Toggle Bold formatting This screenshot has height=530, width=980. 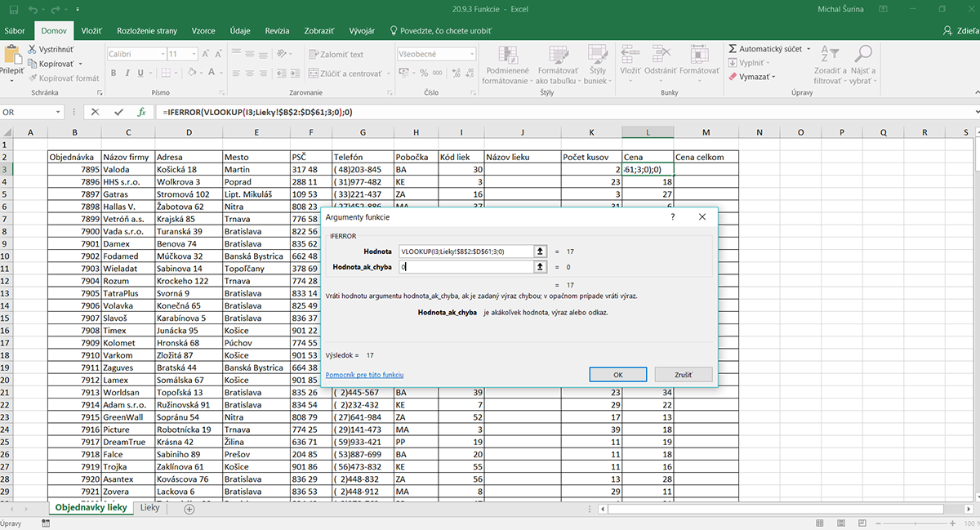[x=114, y=73]
